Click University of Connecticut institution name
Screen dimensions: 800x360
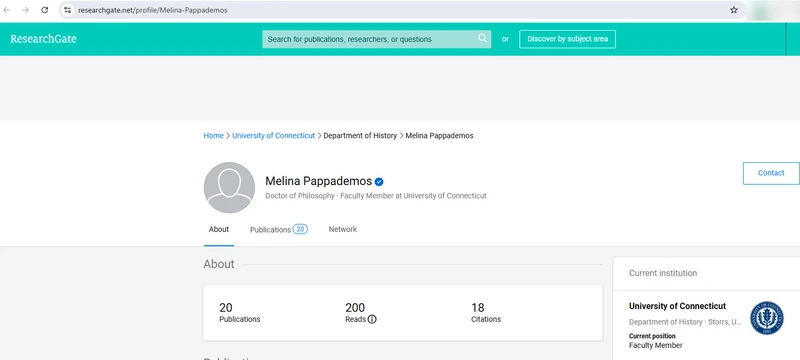pos(678,306)
